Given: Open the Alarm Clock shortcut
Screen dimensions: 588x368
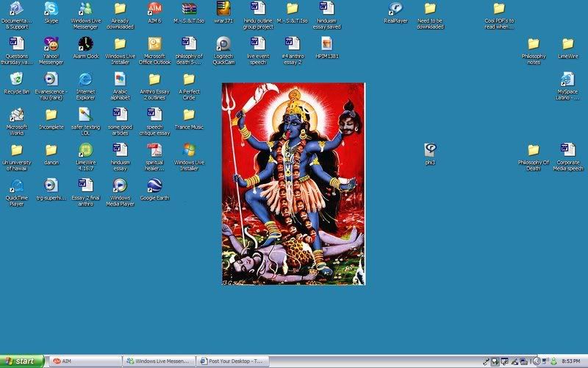Looking at the screenshot, I should (86, 43).
